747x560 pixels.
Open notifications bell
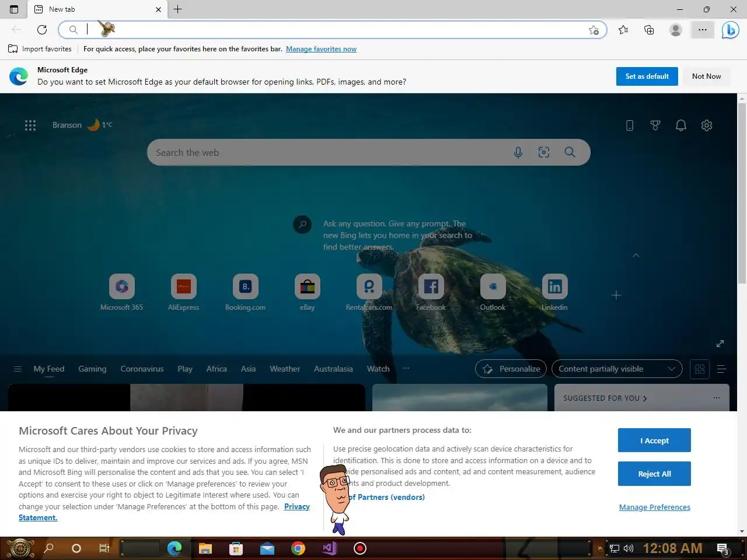click(x=681, y=125)
